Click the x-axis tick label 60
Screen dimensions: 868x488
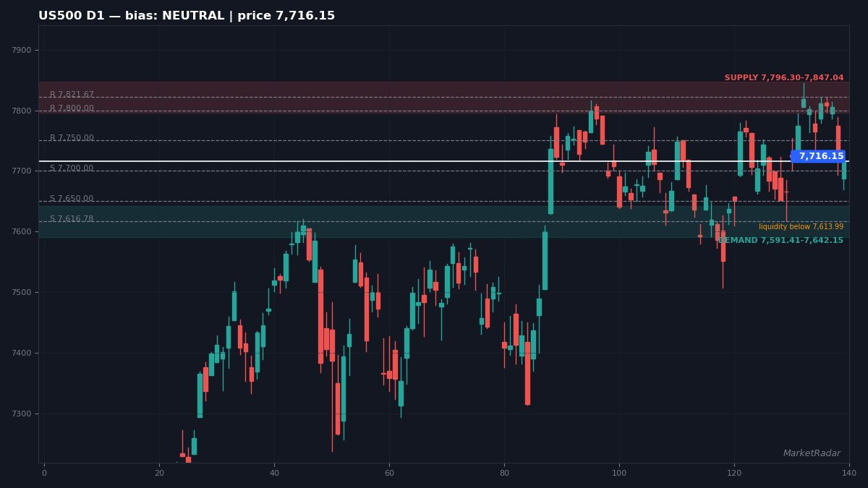coord(389,474)
